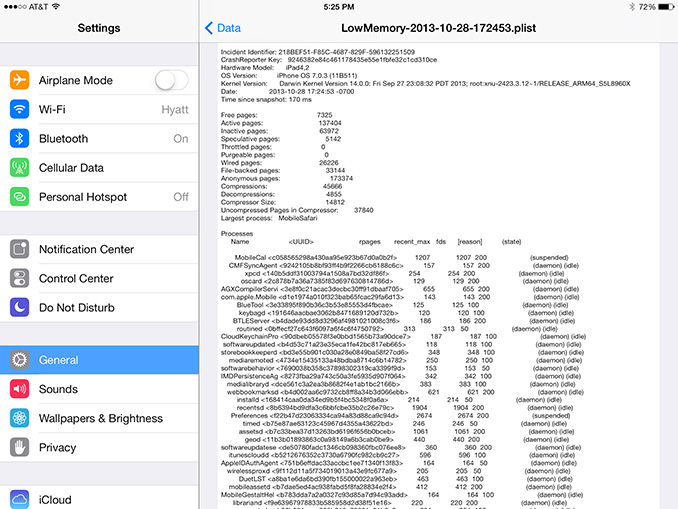Tap the CrashReporter Key line
This screenshot has height=509, width=678.
(329, 60)
